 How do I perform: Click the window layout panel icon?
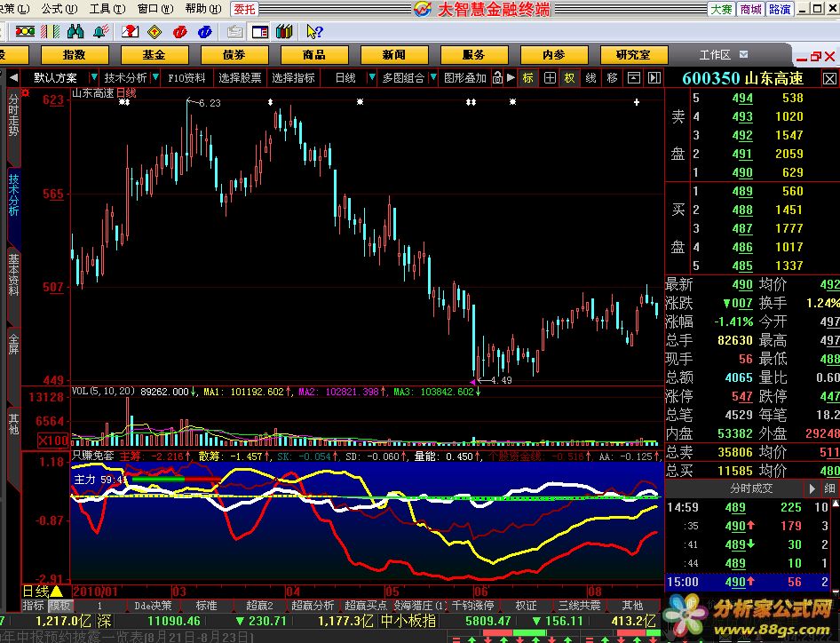pos(260,32)
